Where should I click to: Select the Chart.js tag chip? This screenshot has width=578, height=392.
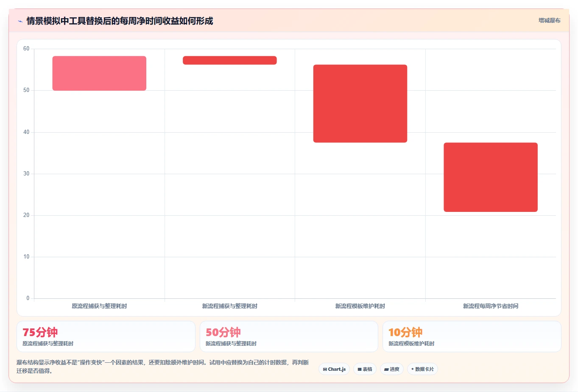(x=334, y=369)
